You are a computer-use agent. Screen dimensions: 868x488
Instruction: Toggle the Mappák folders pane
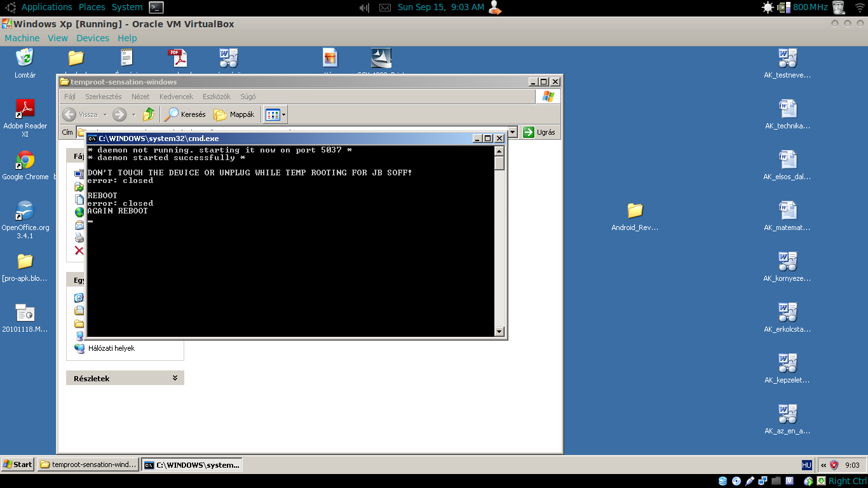234,114
